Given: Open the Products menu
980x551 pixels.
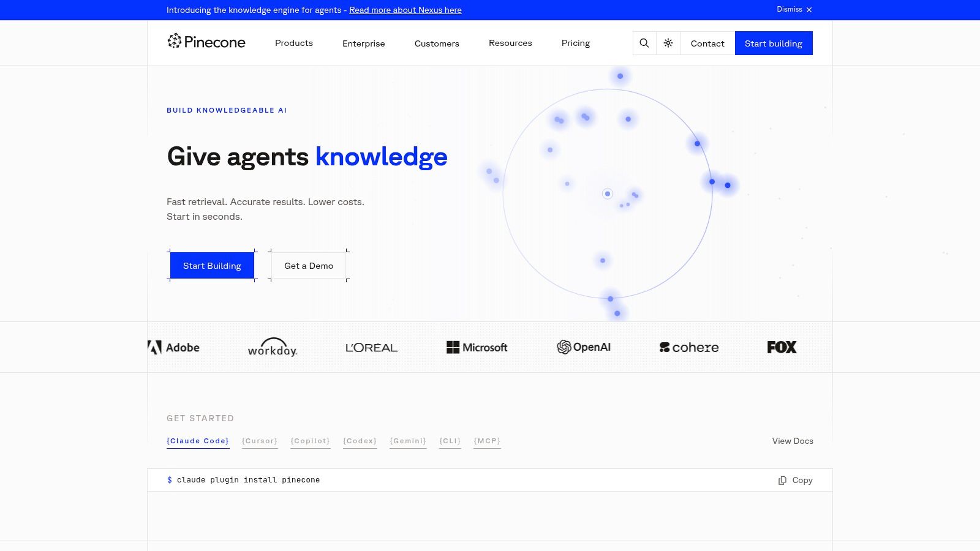Looking at the screenshot, I should 294,43.
